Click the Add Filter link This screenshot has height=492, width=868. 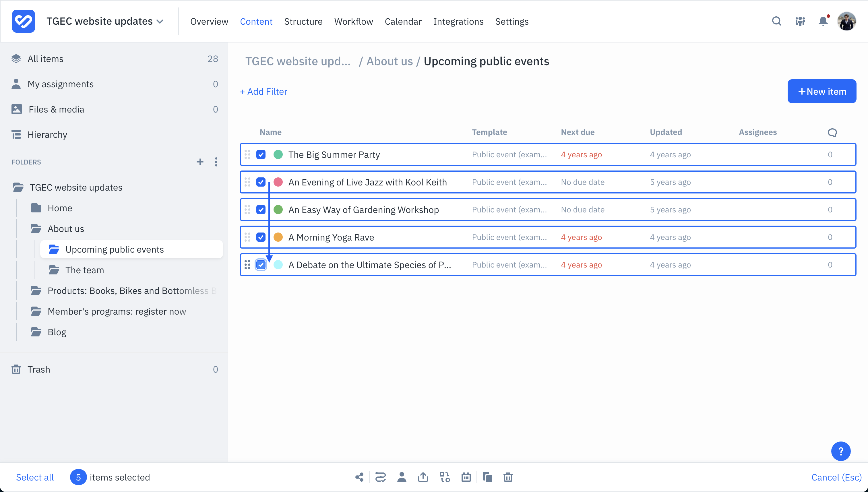263,91
